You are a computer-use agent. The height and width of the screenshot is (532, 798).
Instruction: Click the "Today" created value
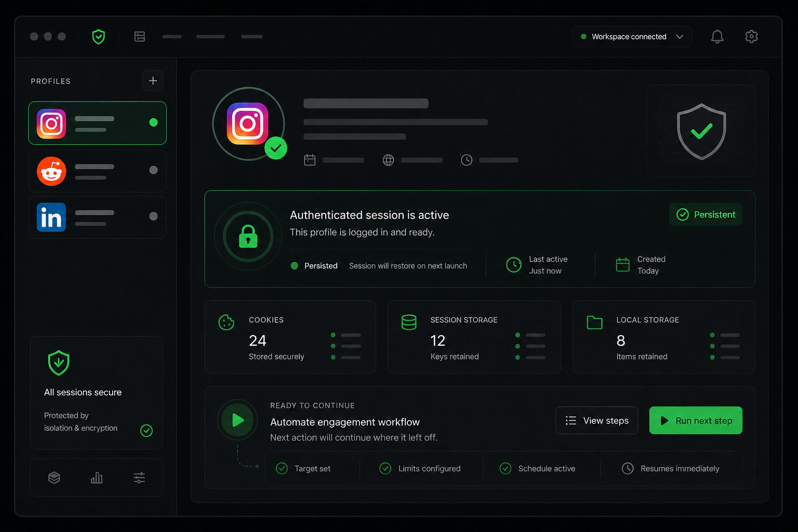(648, 271)
